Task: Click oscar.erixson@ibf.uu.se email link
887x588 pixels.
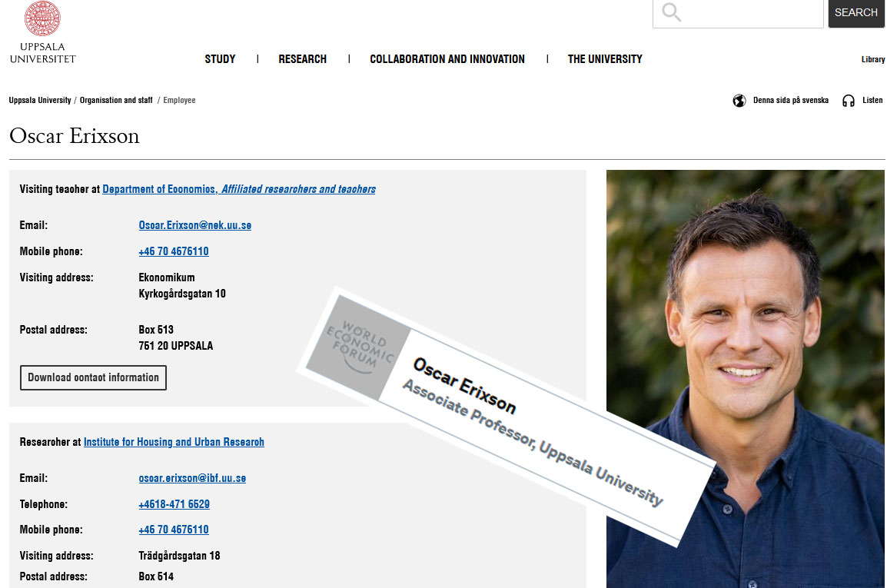Action: coord(192,478)
